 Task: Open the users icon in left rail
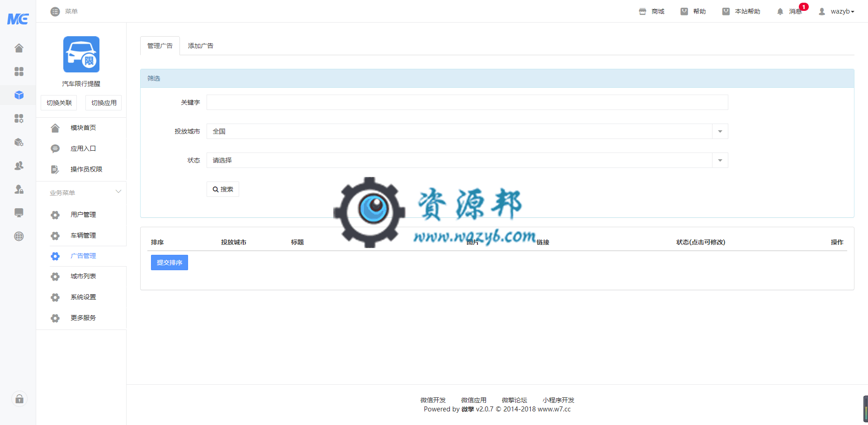[x=19, y=166]
